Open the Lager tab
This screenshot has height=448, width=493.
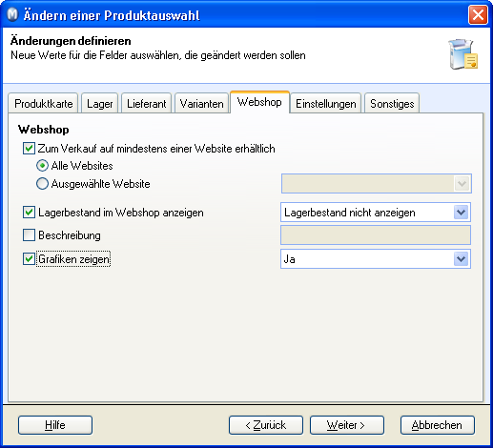pos(100,103)
